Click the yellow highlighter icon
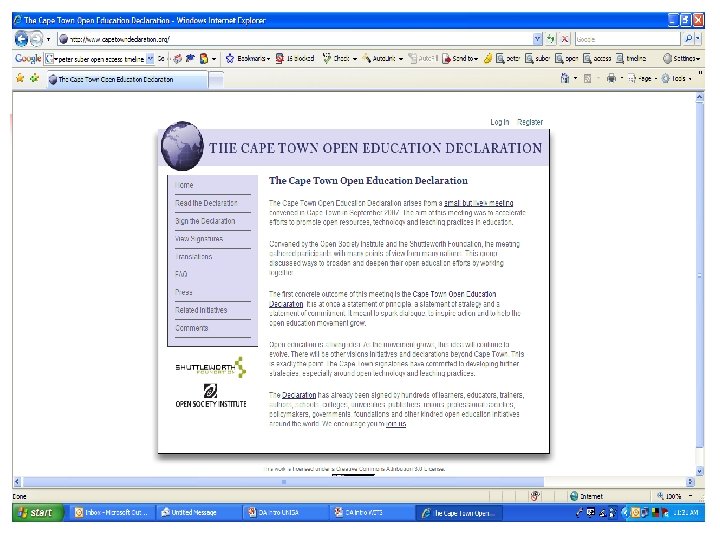The height and width of the screenshot is (540, 720). 488,58
